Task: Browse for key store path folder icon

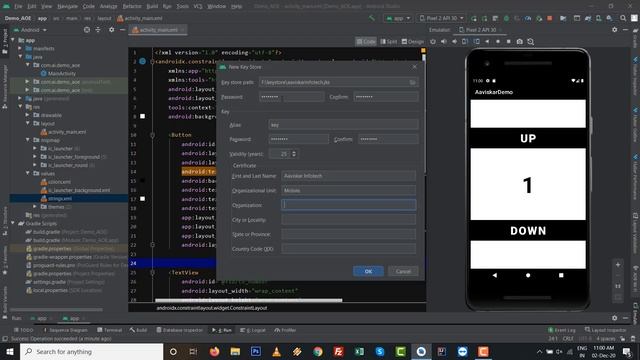Action: click(412, 82)
